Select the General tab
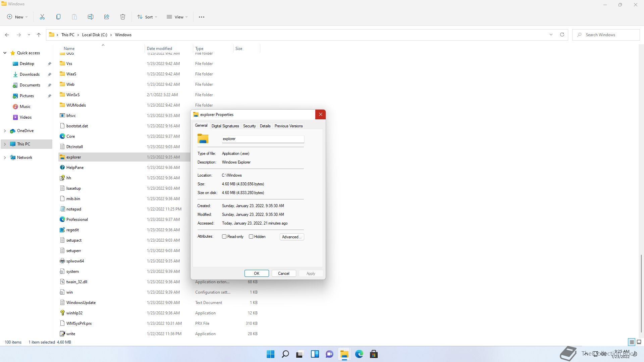Image resolution: width=644 pixels, height=362 pixels. tap(201, 125)
